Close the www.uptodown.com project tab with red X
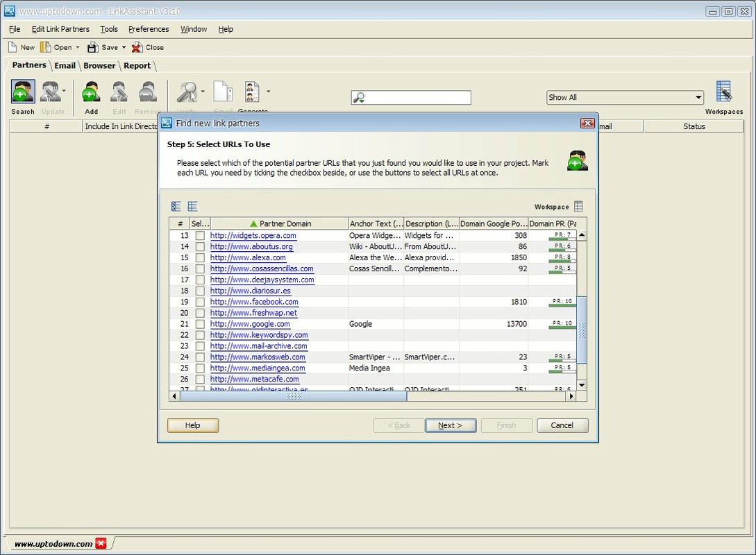The image size is (756, 555). (x=101, y=543)
